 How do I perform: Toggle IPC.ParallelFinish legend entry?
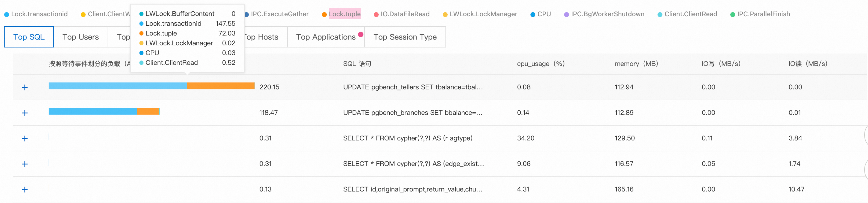(x=763, y=14)
